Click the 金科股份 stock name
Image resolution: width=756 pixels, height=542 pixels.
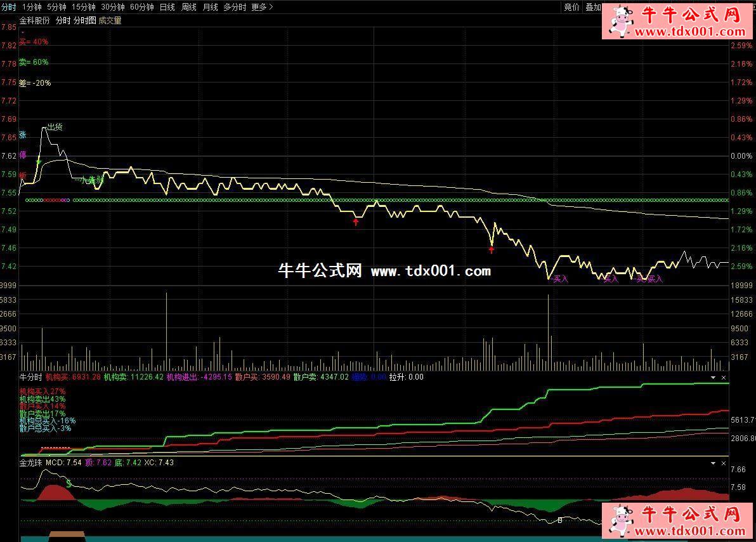pos(34,20)
